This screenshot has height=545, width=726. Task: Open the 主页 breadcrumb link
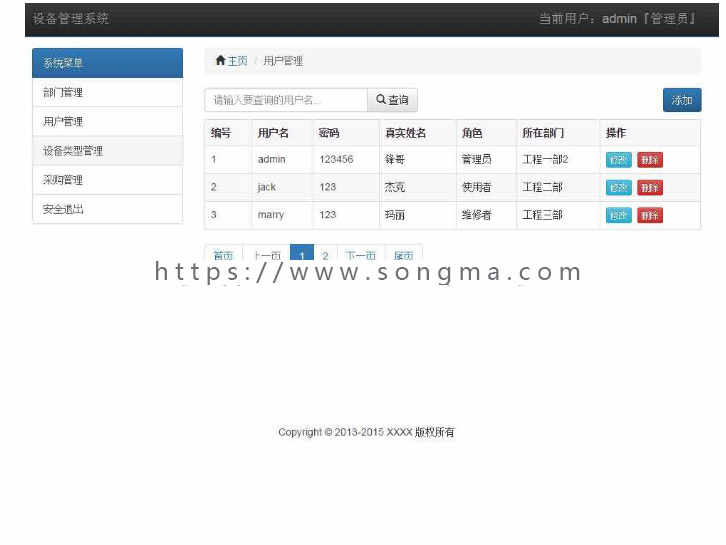coord(238,61)
